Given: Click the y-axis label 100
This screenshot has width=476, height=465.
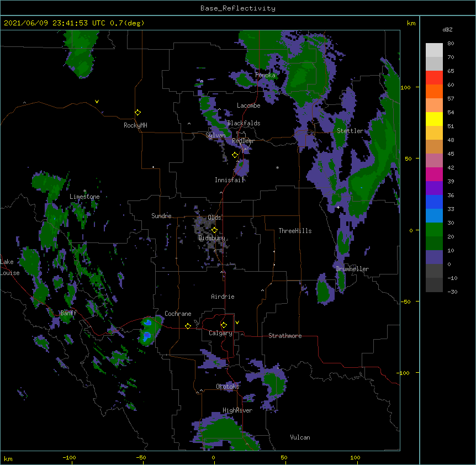Looking at the screenshot, I should (405, 87).
